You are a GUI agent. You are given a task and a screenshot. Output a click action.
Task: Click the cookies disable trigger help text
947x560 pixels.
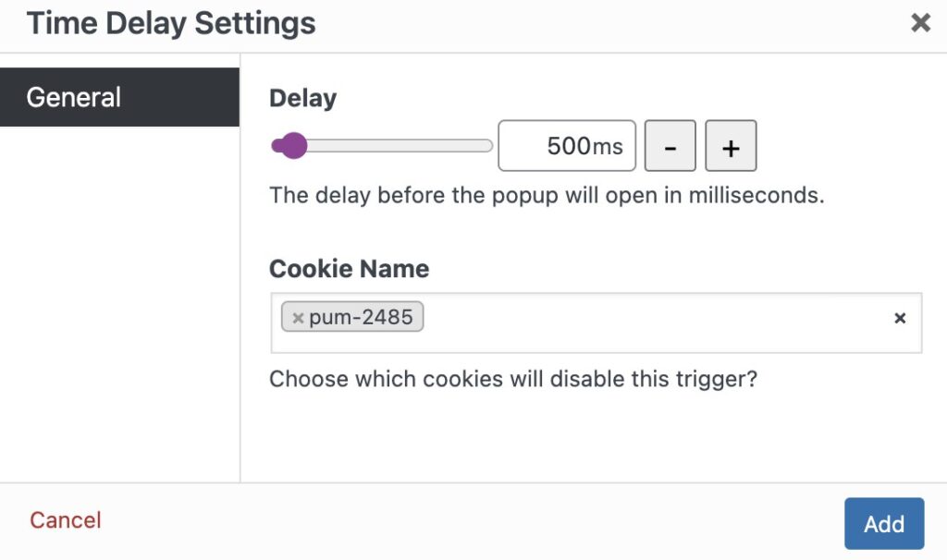pyautogui.click(x=512, y=379)
